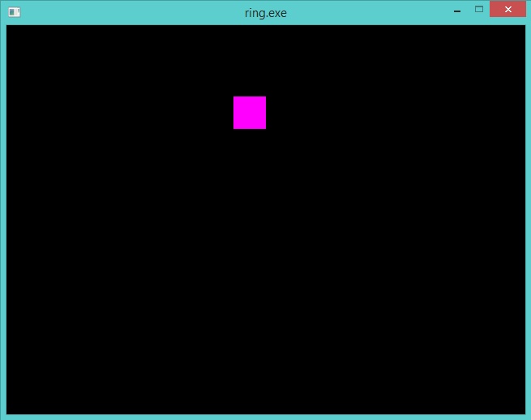Click the bottom-left corner of the black canvas
531x420 pixels.
click(x=8, y=412)
